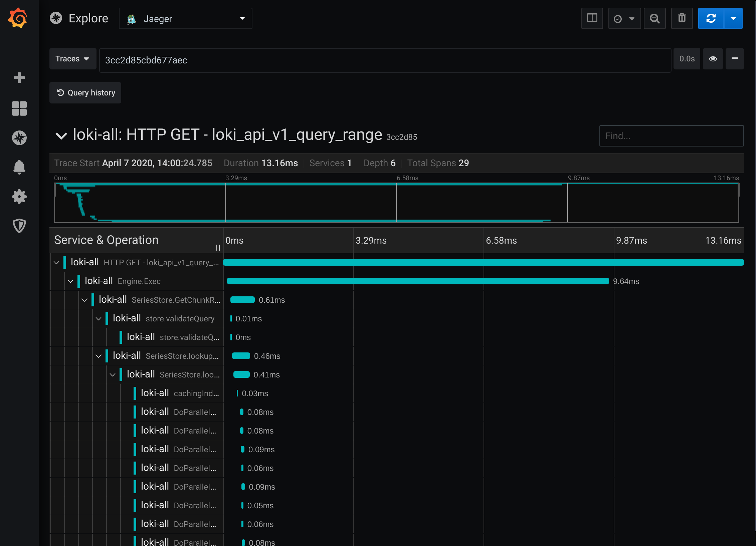
Task: Collapse the Service & Operation column handle
Action: tap(218, 248)
